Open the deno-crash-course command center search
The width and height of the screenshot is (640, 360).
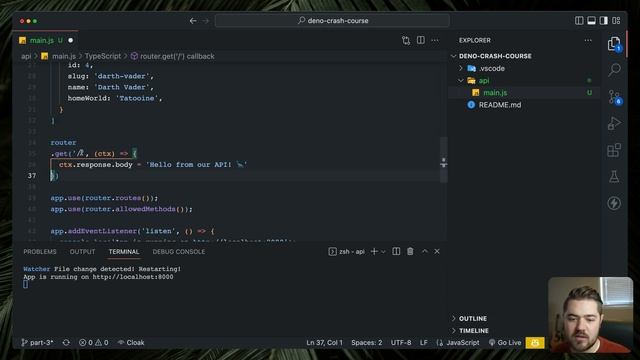332,20
